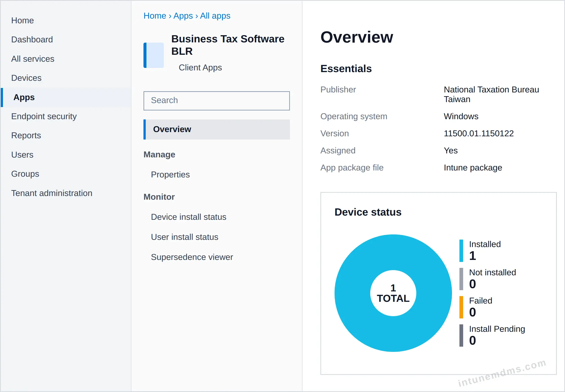
Task: Focus the Search input field
Action: click(x=217, y=101)
